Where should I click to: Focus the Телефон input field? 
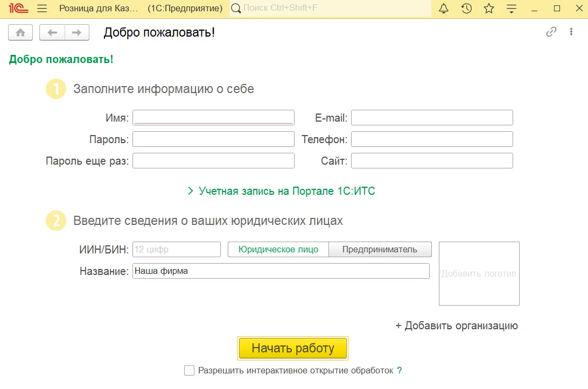[x=432, y=139]
